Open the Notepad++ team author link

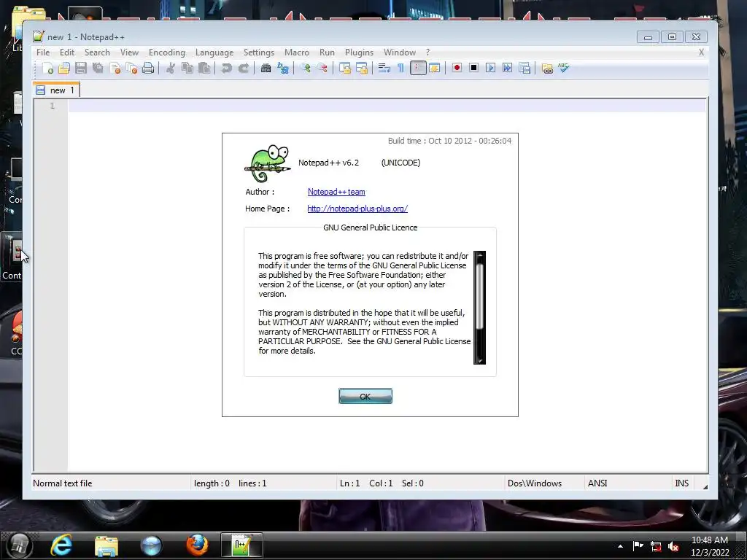(x=336, y=192)
